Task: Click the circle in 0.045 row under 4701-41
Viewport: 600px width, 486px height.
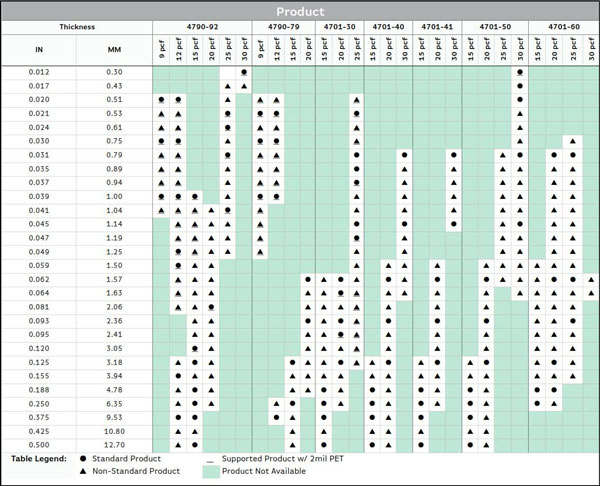Action: pos(454,224)
